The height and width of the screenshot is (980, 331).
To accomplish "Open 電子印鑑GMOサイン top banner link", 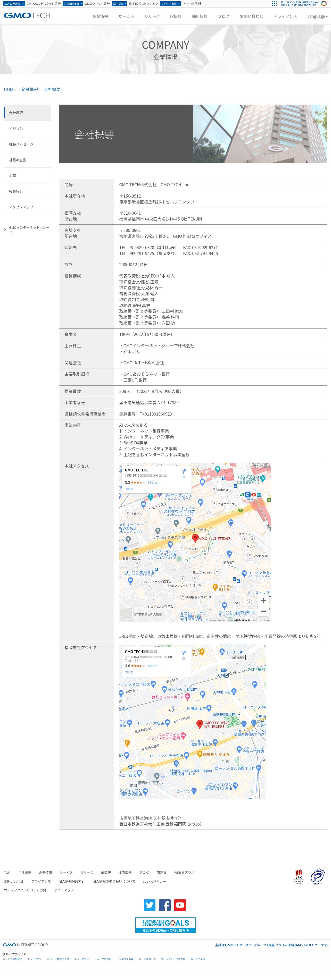I will click(143, 4).
